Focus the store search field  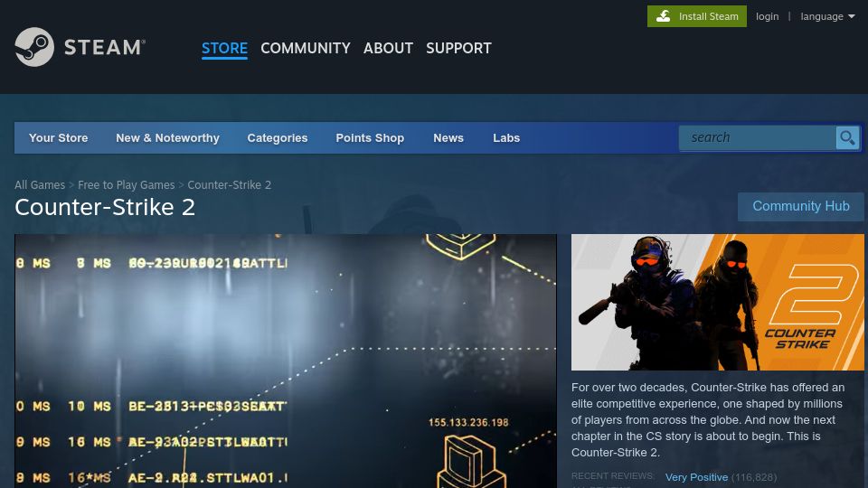tap(758, 137)
